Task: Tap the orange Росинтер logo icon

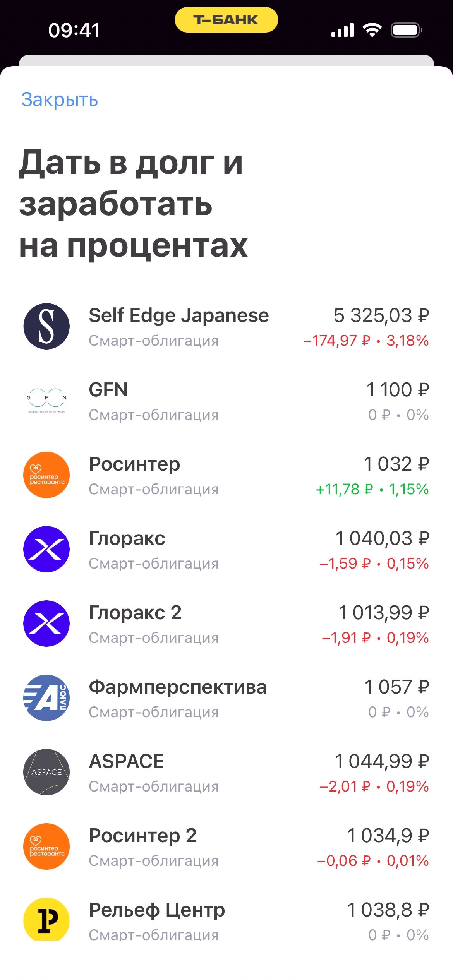Action: (46, 475)
